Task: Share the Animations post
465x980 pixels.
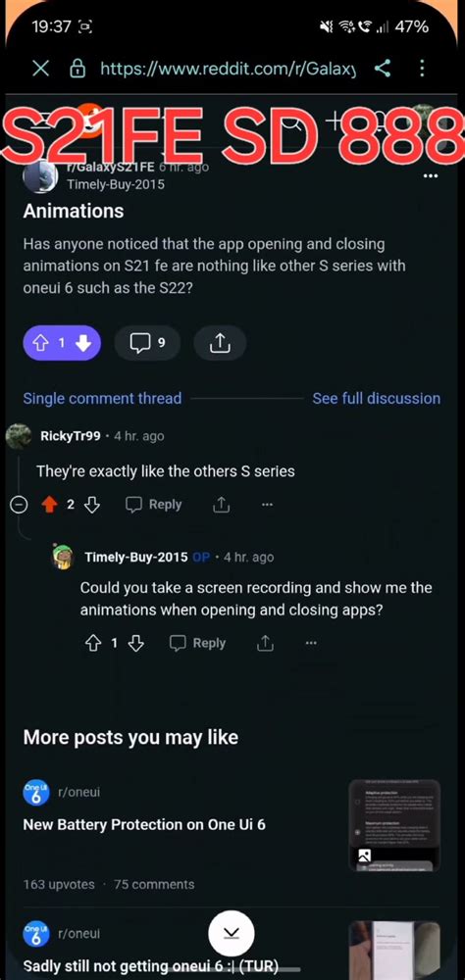Action: [x=220, y=342]
